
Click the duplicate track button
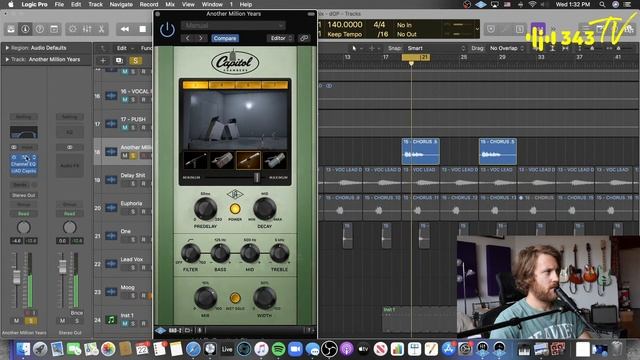coord(119,61)
